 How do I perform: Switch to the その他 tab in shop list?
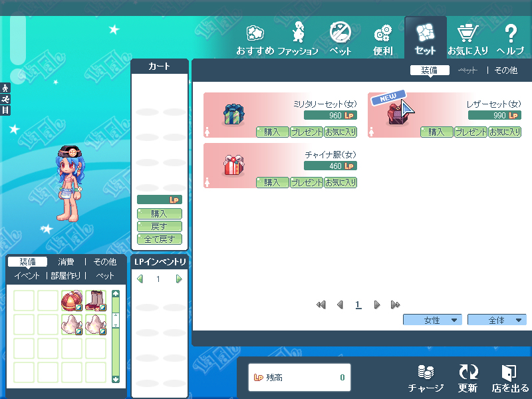click(505, 70)
